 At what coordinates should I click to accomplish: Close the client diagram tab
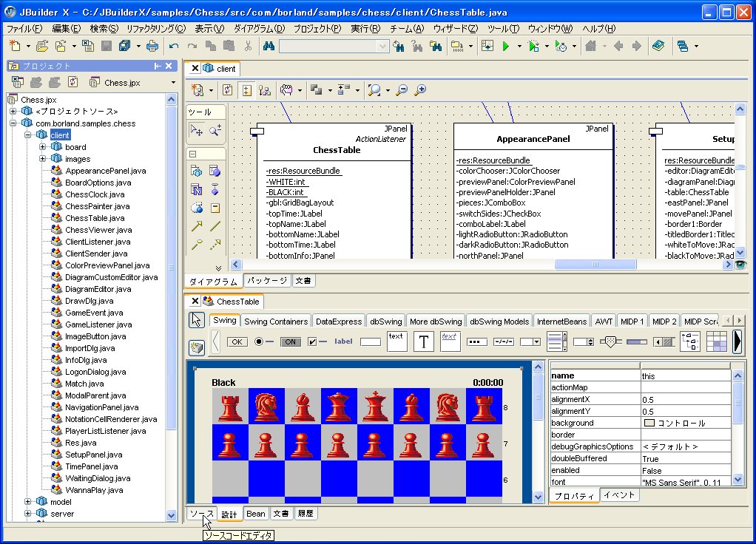(x=195, y=69)
